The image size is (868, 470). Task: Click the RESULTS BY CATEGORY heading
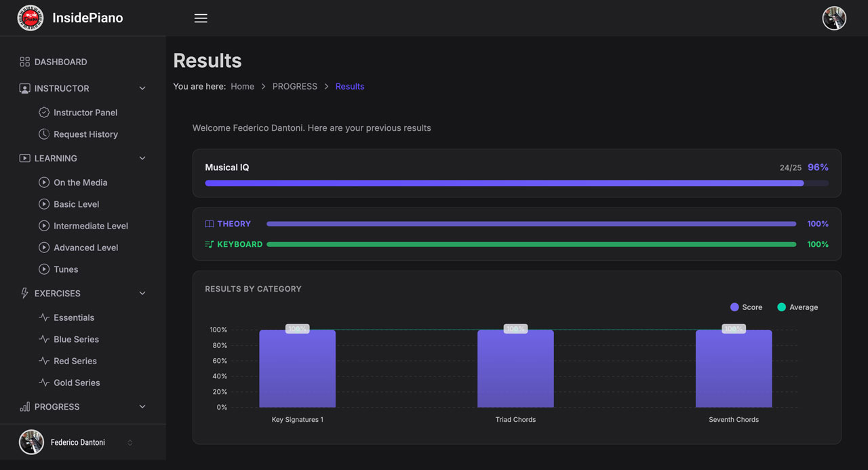[x=253, y=289]
